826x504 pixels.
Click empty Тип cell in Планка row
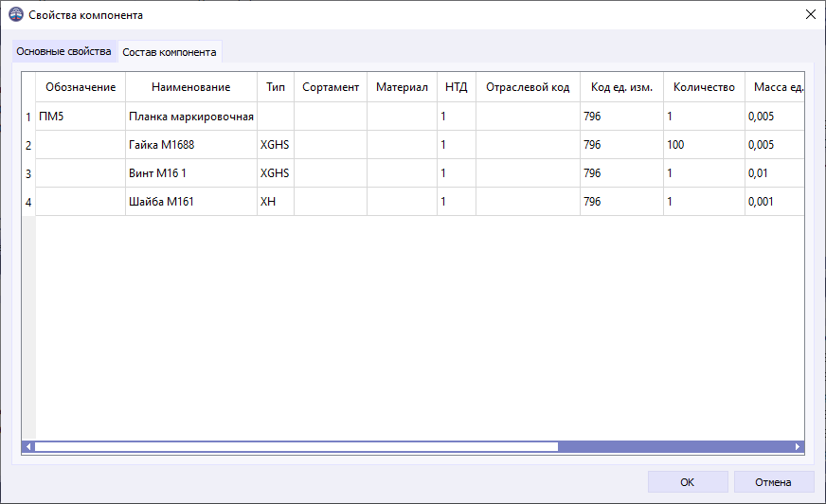pos(276,117)
